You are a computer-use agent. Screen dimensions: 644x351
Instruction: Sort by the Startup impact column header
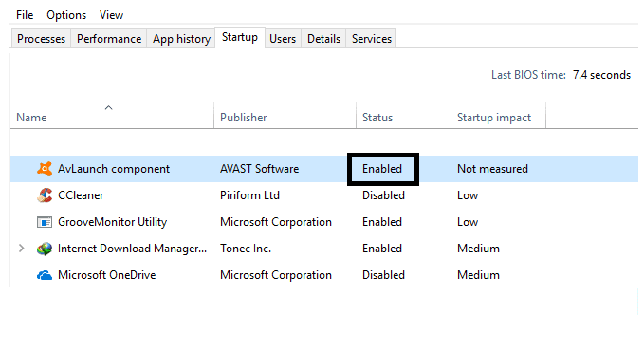[494, 118]
